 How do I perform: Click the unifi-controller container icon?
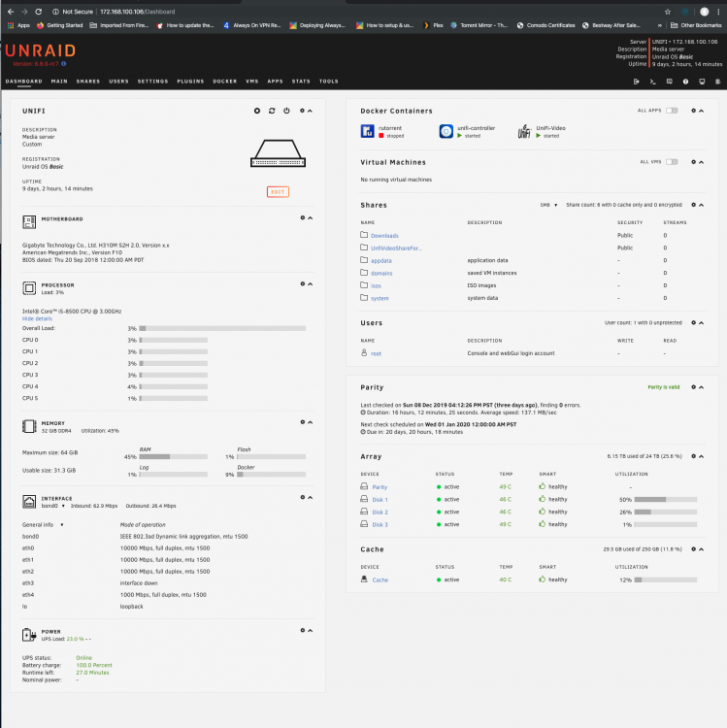446,131
